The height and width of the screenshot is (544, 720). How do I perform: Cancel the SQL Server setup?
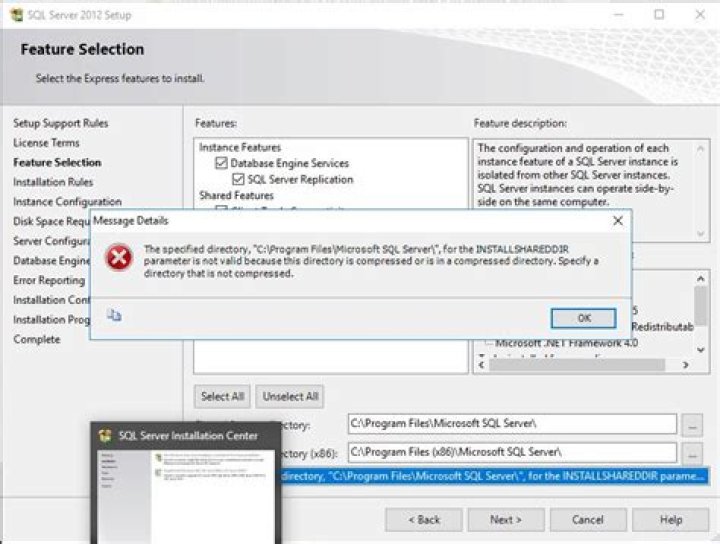point(588,520)
